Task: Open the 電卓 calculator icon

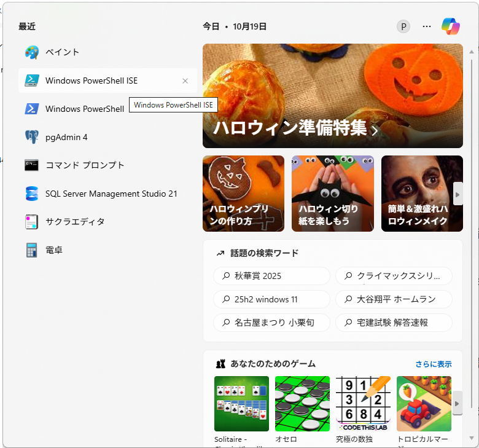Action: (32, 250)
